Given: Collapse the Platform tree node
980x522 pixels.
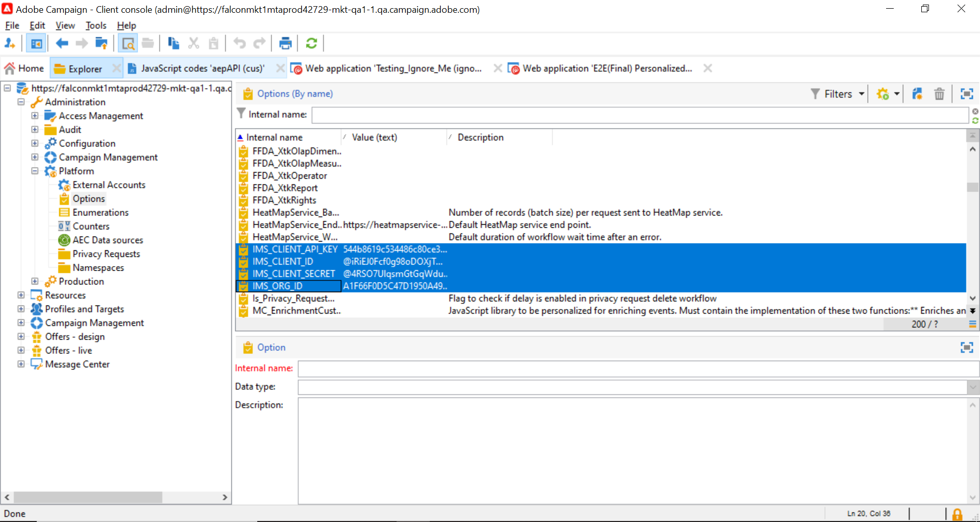Looking at the screenshot, I should click(x=35, y=171).
